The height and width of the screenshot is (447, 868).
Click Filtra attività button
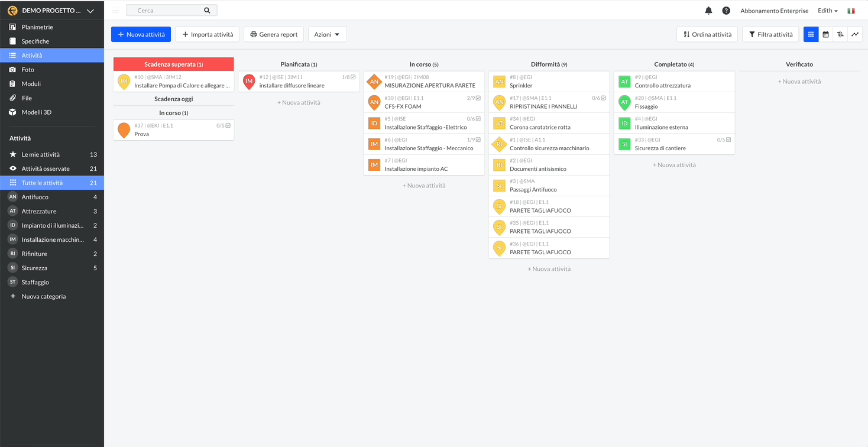point(770,34)
